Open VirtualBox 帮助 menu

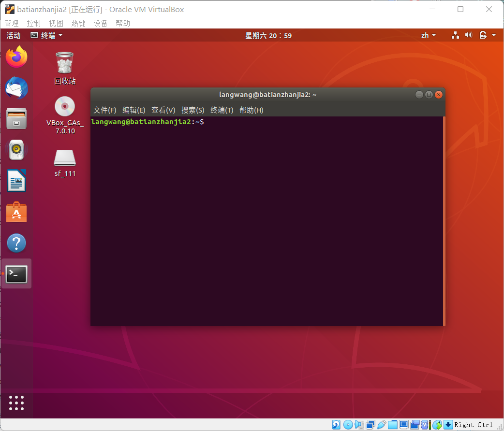123,23
